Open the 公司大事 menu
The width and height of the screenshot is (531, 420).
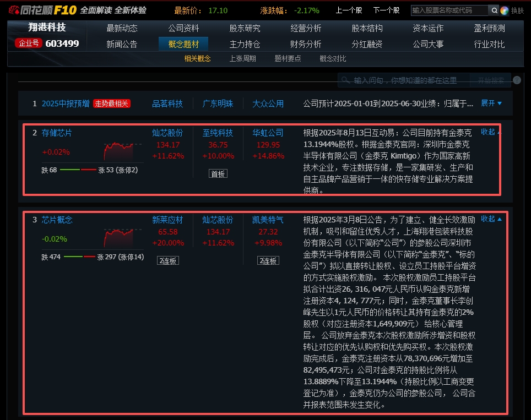coord(428,44)
